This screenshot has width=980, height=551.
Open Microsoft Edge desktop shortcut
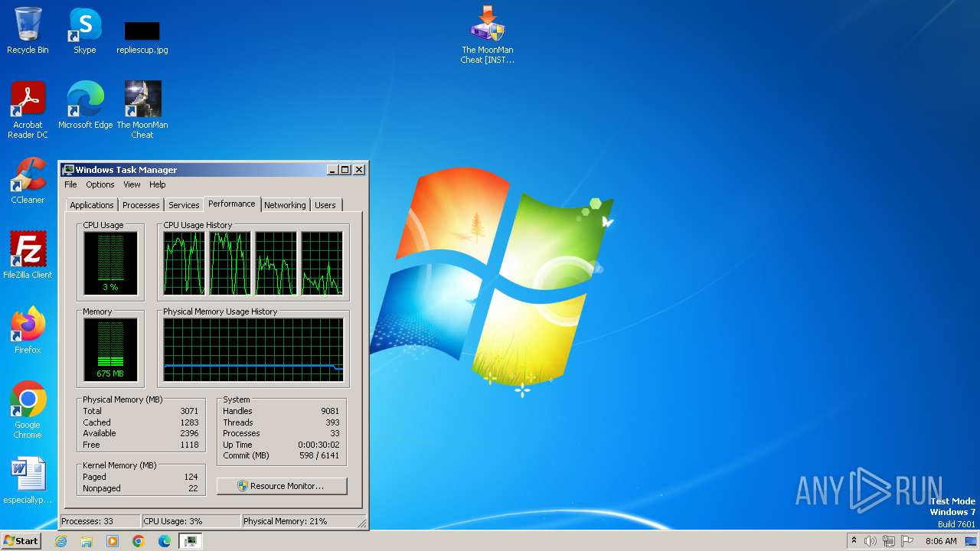coord(85,106)
